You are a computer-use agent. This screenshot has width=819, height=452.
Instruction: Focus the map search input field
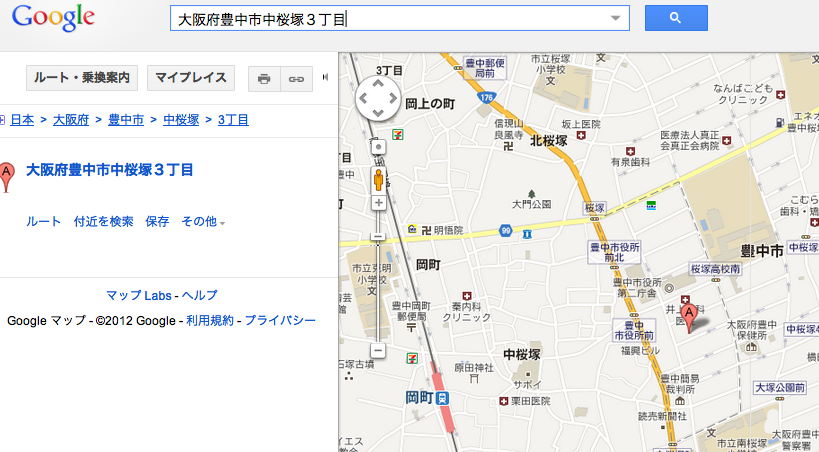point(400,18)
